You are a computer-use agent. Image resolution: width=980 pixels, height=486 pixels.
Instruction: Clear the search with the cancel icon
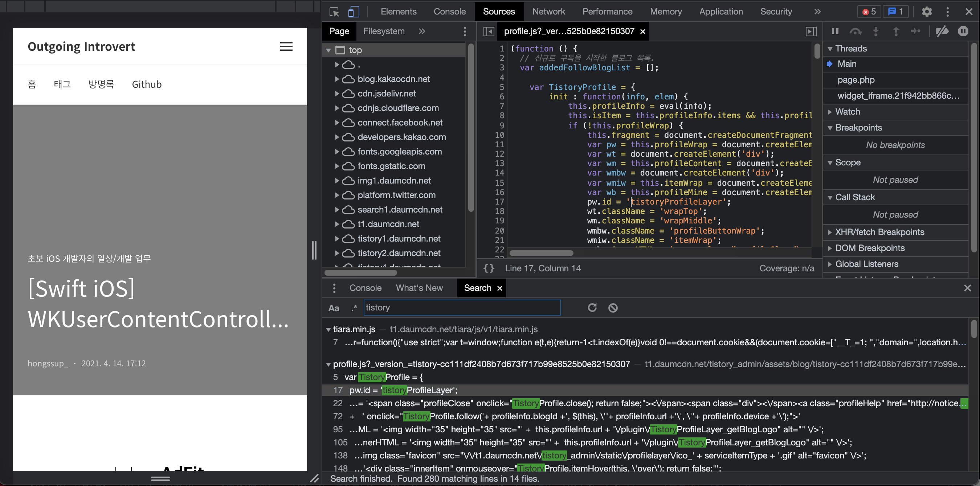pos(613,308)
